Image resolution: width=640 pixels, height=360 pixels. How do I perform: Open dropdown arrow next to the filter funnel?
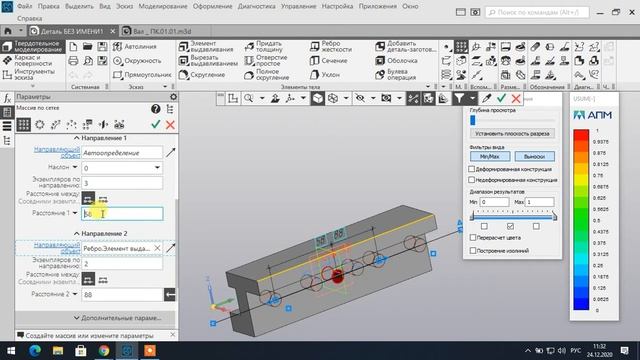click(x=472, y=98)
